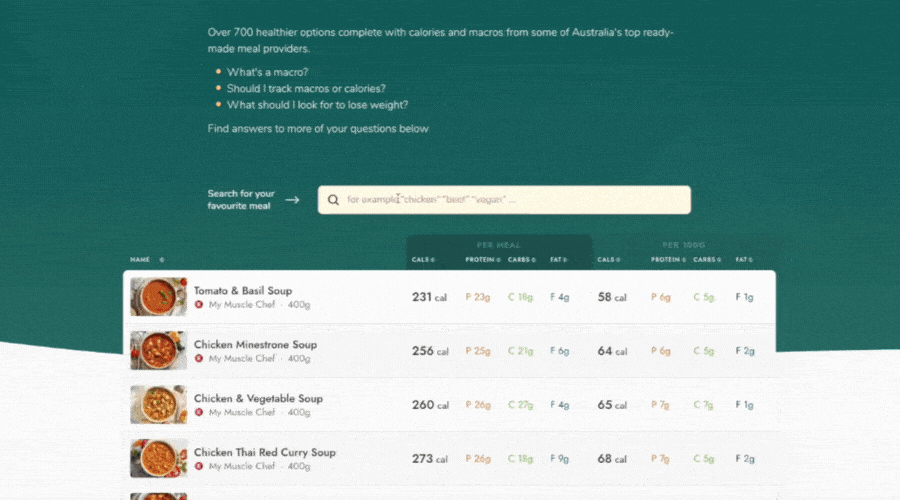Click the 231 cal value

pos(429,297)
